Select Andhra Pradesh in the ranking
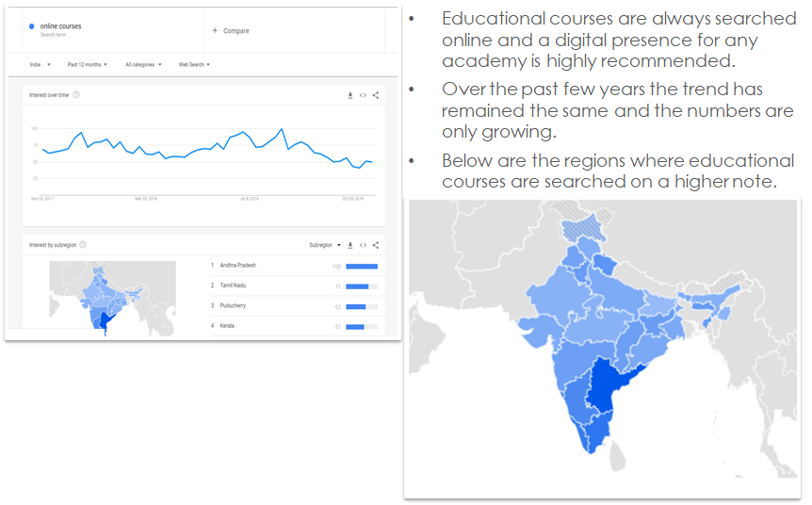812x505 pixels. click(x=237, y=265)
